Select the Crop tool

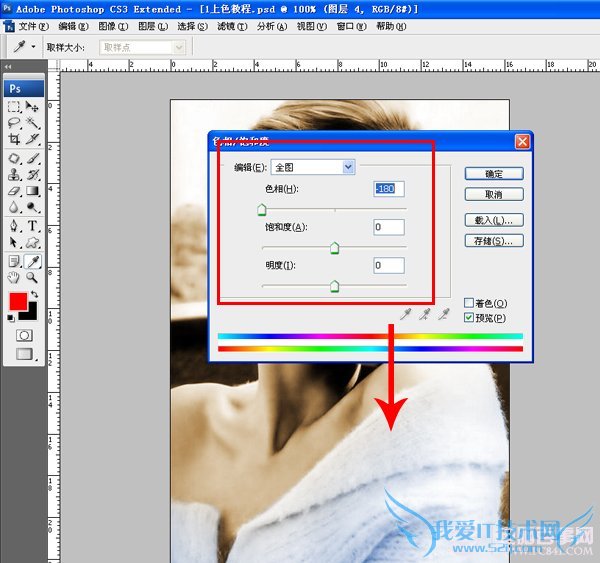click(14, 139)
